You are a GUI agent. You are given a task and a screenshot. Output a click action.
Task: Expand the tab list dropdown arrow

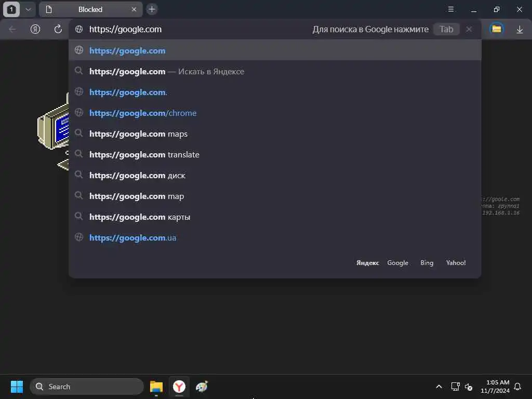tap(28, 9)
